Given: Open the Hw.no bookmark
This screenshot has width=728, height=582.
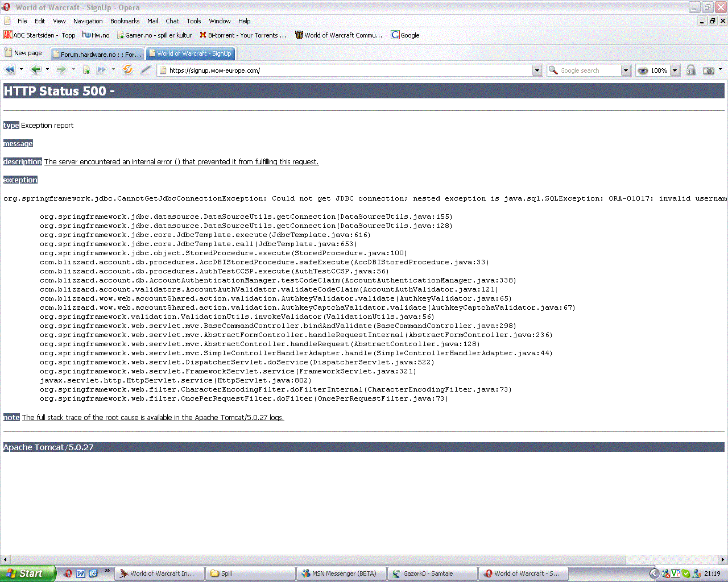Looking at the screenshot, I should [96, 35].
